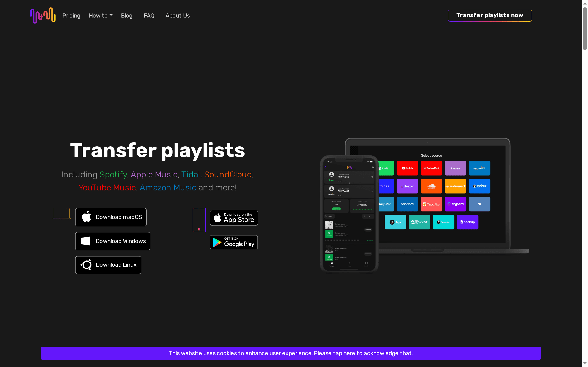The height and width of the screenshot is (367, 588).
Task: Click the colorful waveform site logo
Action: tap(43, 15)
